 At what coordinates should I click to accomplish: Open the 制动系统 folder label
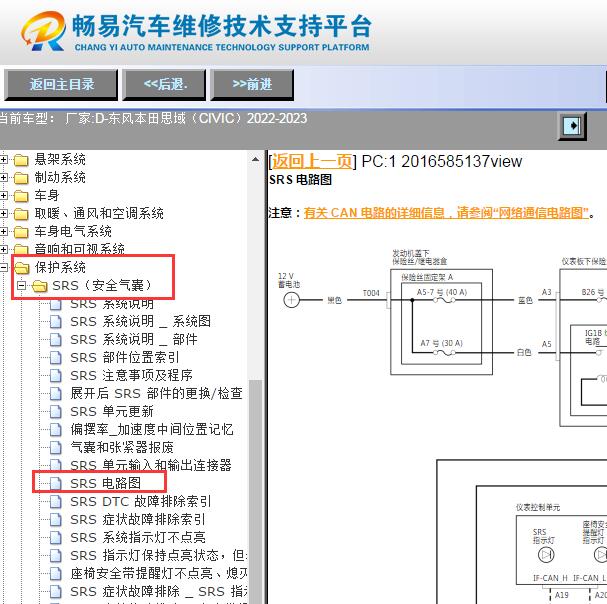click(60, 177)
